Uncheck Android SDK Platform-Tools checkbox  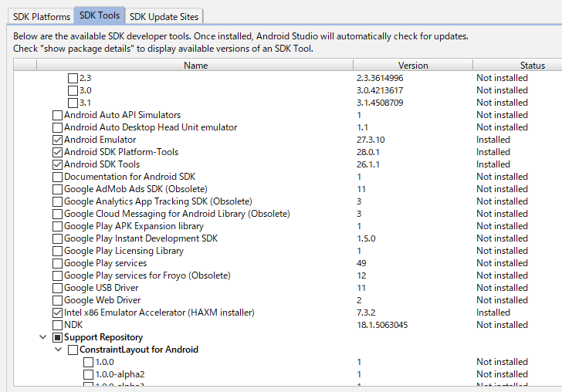(x=57, y=152)
